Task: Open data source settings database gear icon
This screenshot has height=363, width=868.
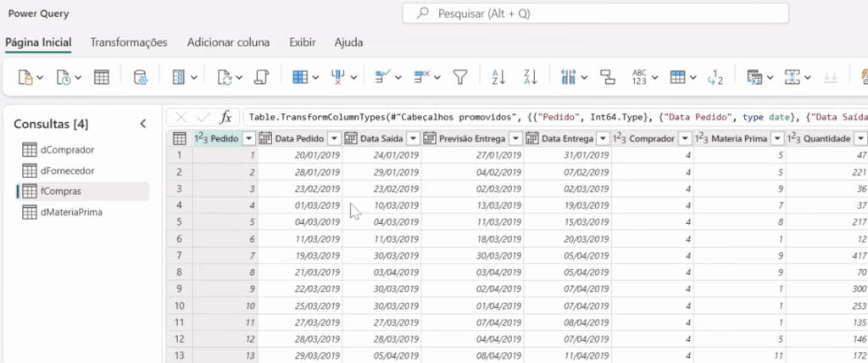Action: 141,77
